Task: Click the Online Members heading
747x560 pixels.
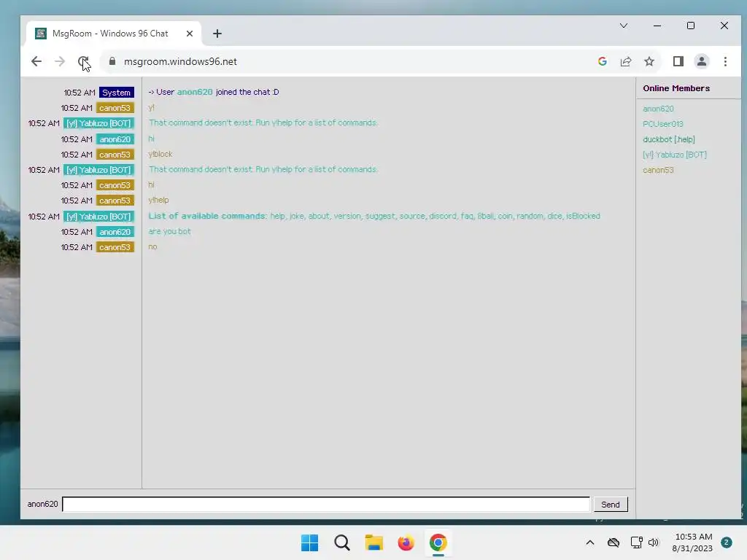Action: [x=676, y=88]
